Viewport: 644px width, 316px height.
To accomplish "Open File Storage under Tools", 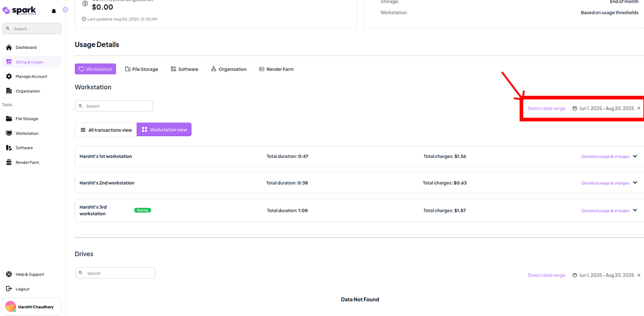I will (x=26, y=119).
